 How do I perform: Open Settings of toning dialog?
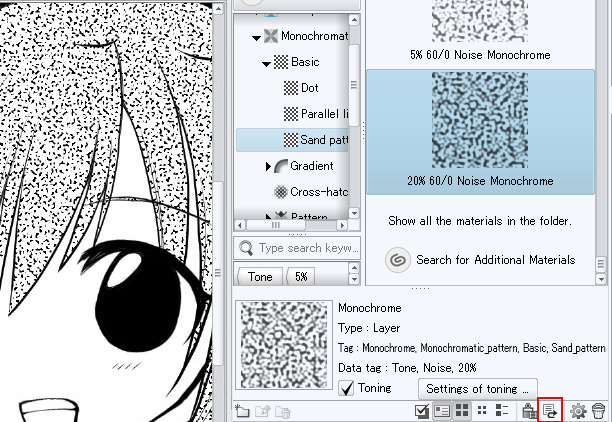tap(478, 389)
